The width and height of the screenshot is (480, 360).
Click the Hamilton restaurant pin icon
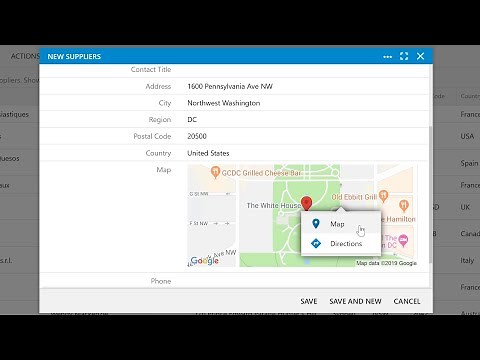click(404, 205)
